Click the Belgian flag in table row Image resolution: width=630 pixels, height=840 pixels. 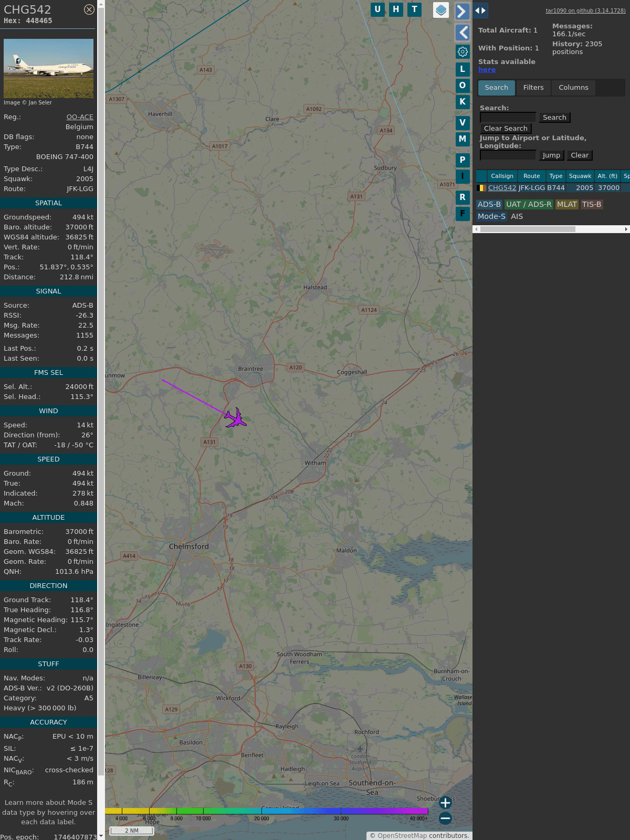(481, 188)
